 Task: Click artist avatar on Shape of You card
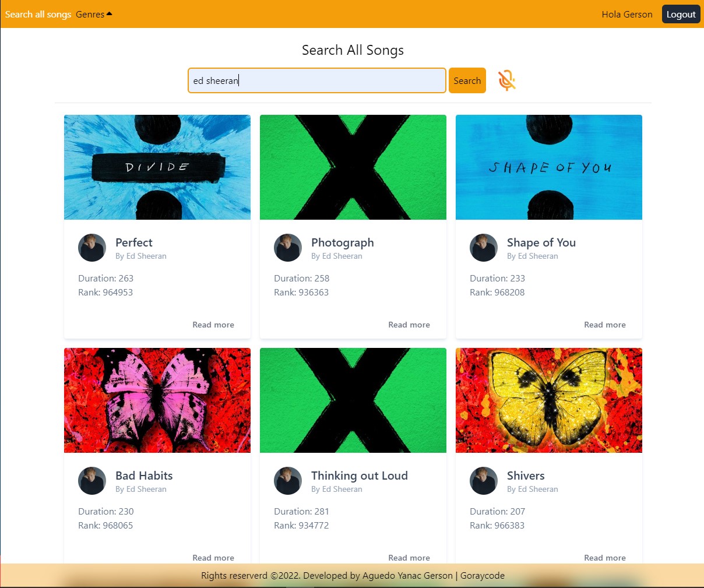click(484, 248)
